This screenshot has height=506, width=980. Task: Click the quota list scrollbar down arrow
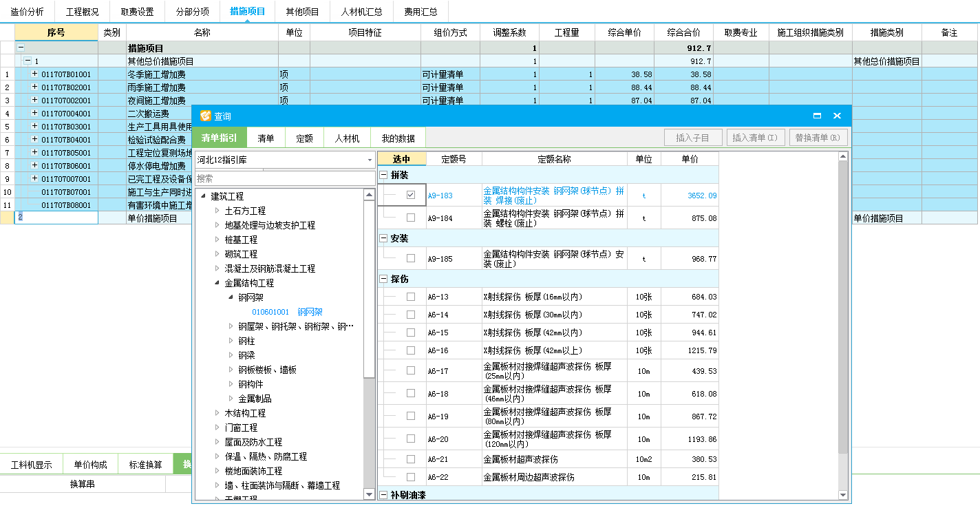pyautogui.click(x=843, y=494)
